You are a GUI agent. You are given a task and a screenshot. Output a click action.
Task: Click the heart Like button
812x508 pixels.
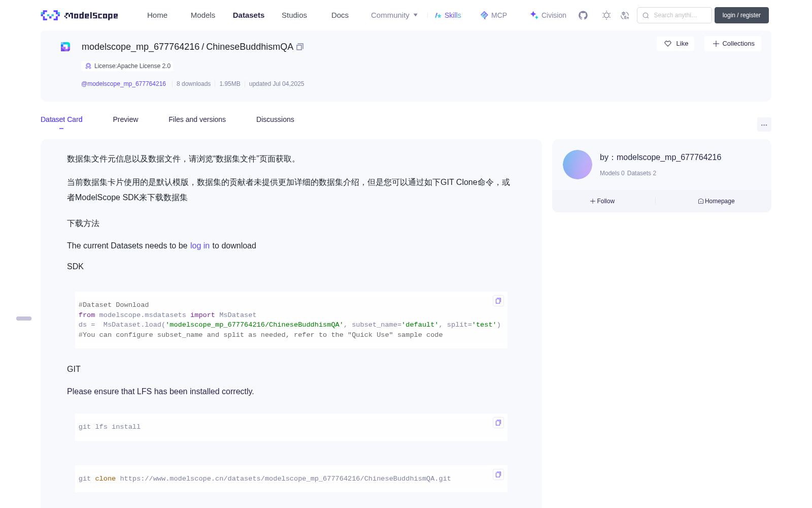click(x=675, y=44)
